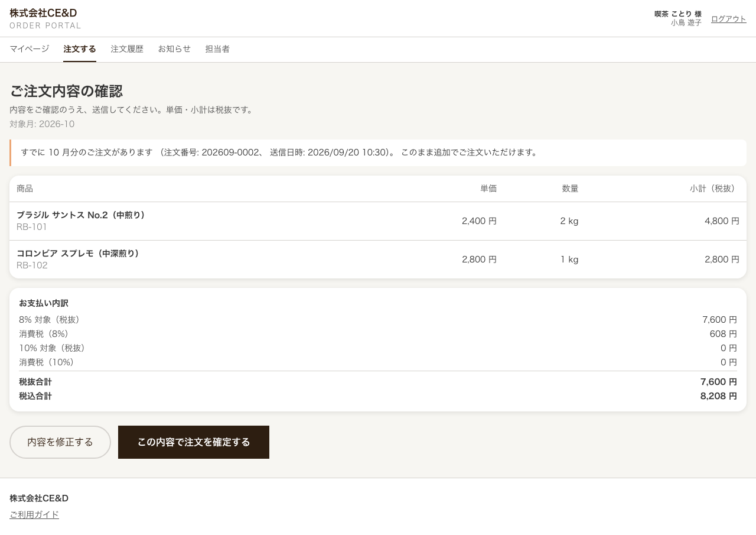
Task: Switch to the 担当者 tab
Action: 217,49
